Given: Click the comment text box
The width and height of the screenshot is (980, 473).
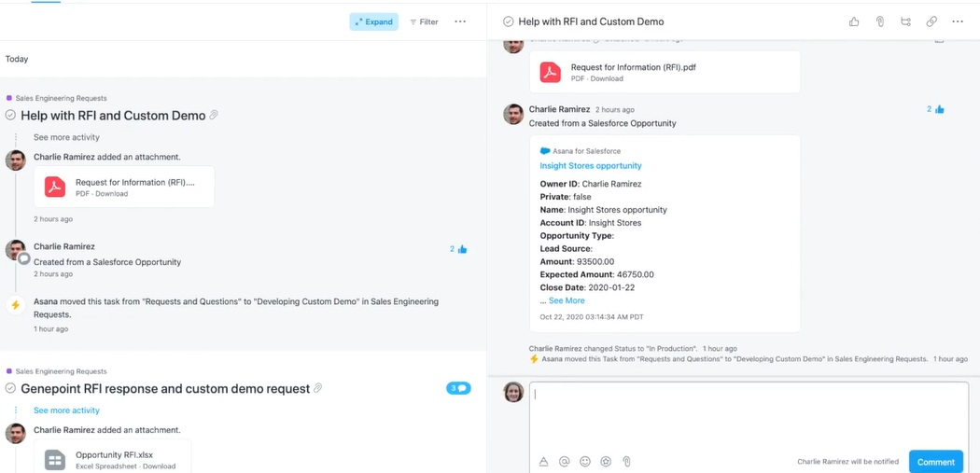Looking at the screenshot, I should pyautogui.click(x=749, y=415).
